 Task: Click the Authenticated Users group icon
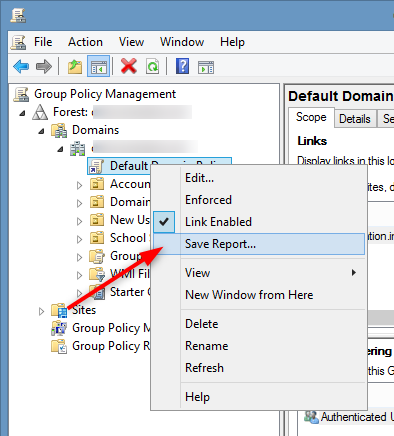311,417
